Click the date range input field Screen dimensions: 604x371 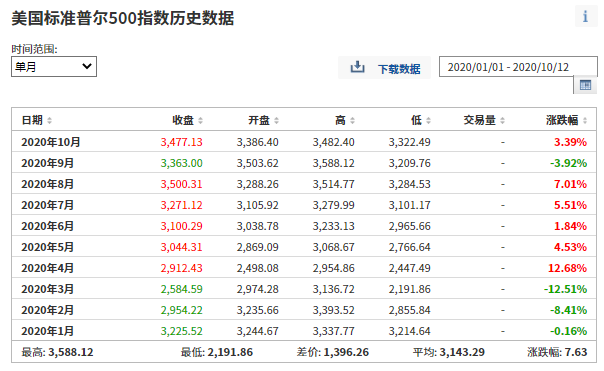point(518,67)
